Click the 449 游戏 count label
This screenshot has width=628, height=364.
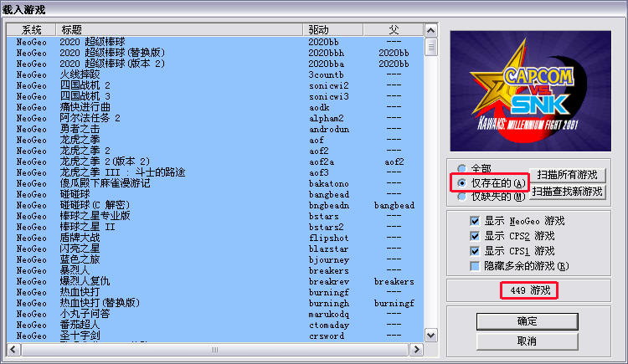530,290
